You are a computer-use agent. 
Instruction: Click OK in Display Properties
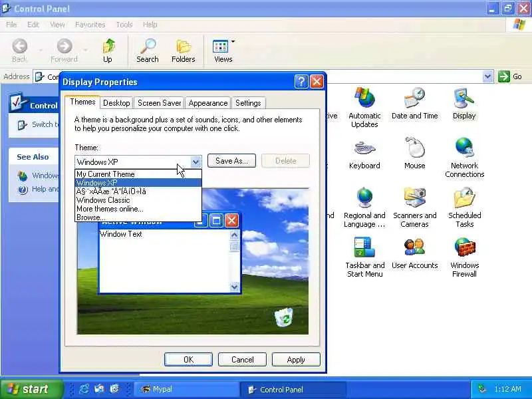[188, 360]
